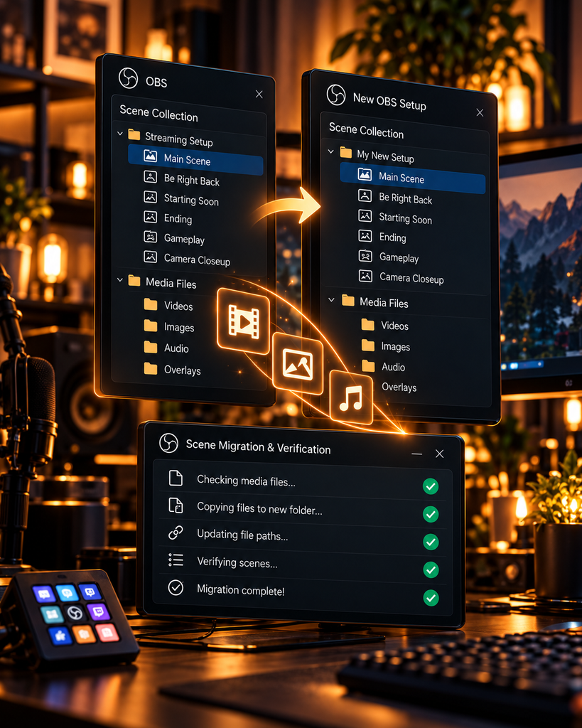Image resolution: width=582 pixels, height=728 pixels.
Task: Click Scene Collection header in New OBS Setup
Action: pos(366,131)
